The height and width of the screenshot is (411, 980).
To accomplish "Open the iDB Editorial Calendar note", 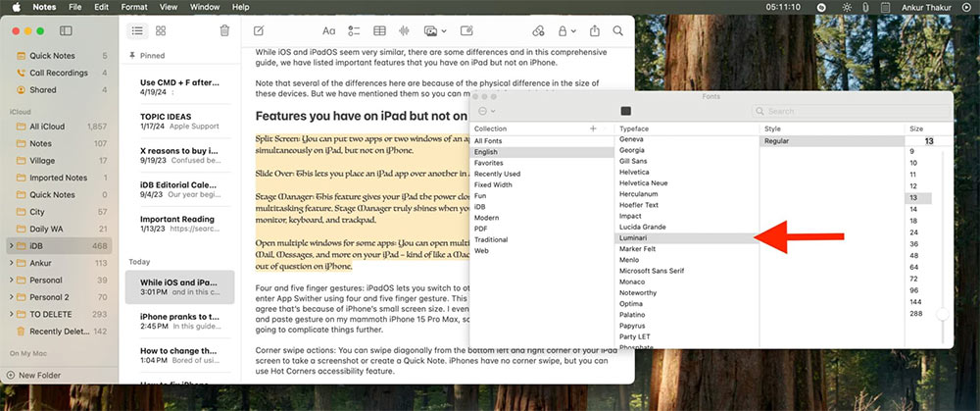I will click(x=180, y=189).
